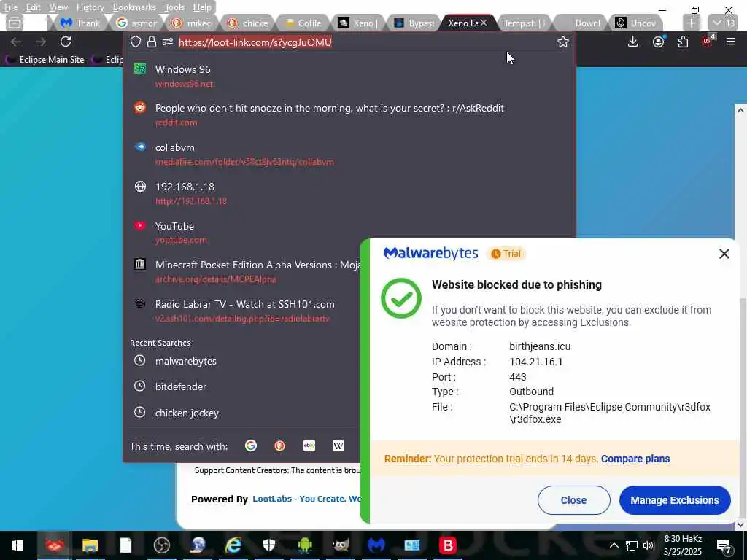
Task: Click the Reload page icon
Action: coord(66,42)
